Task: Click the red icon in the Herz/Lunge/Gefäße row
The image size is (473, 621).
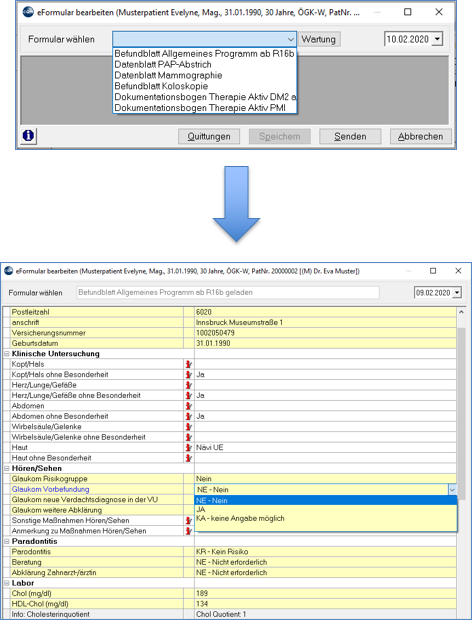Action: click(189, 385)
